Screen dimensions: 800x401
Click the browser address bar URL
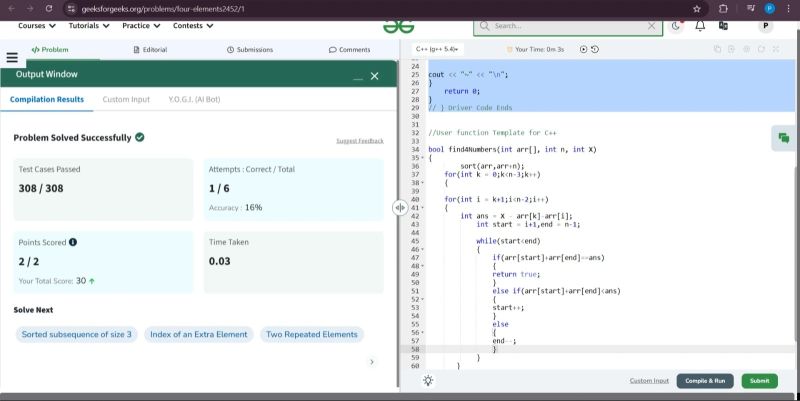(x=163, y=9)
